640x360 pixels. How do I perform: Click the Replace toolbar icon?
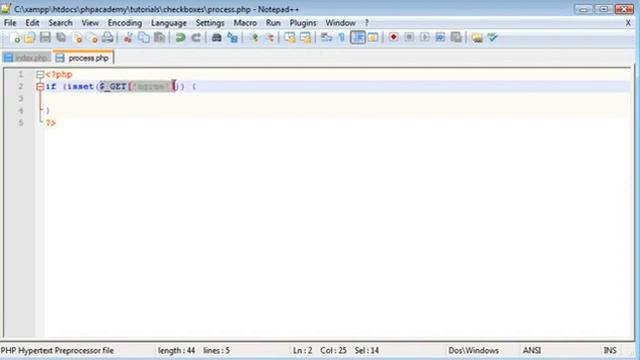click(233, 38)
